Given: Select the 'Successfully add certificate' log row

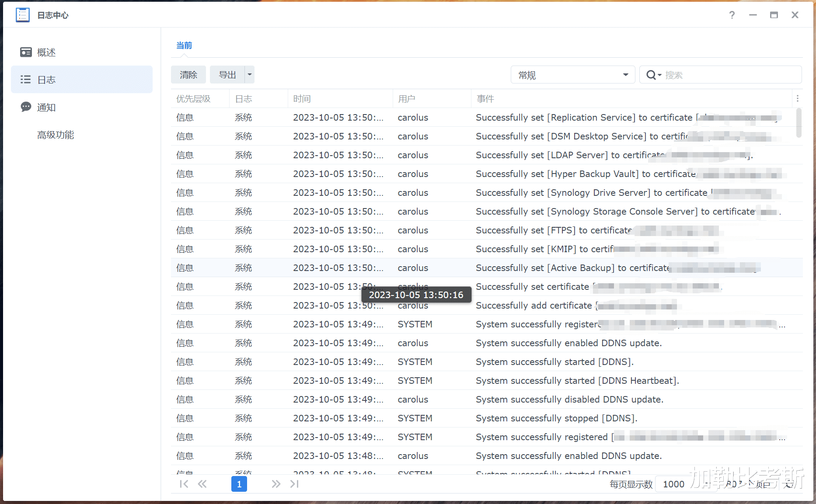Looking at the screenshot, I should pos(486,306).
